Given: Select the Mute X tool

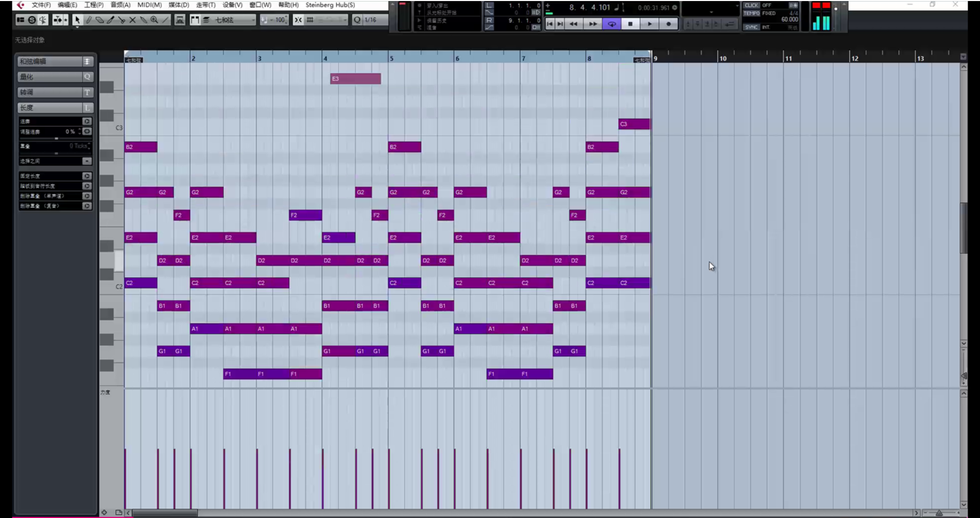Looking at the screenshot, I should [132, 20].
